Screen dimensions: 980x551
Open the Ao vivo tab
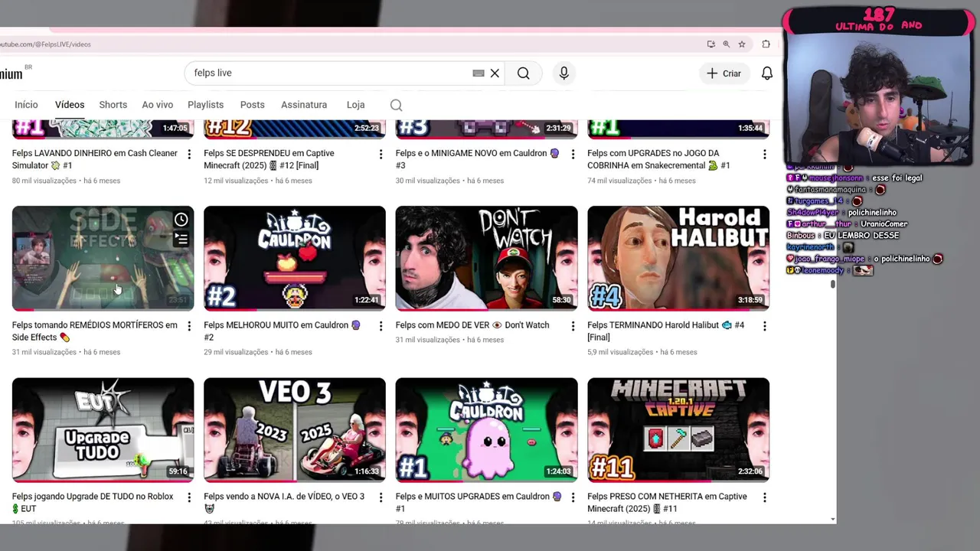(158, 105)
